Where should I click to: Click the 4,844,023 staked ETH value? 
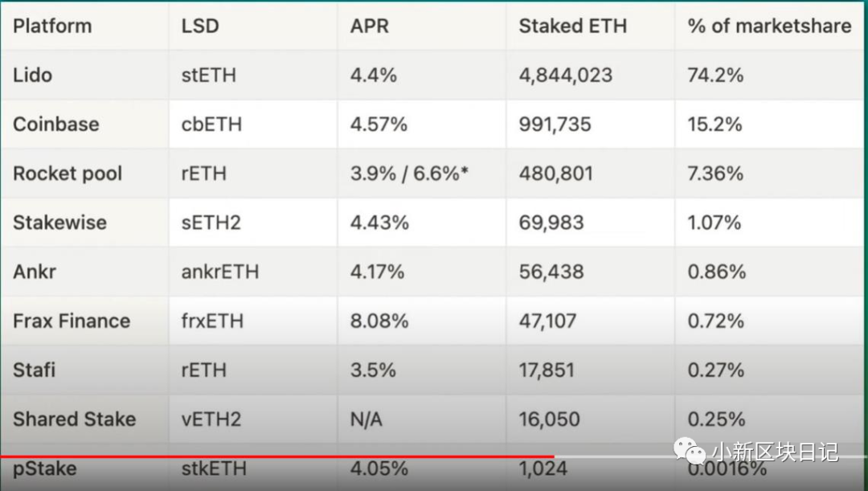click(x=565, y=76)
